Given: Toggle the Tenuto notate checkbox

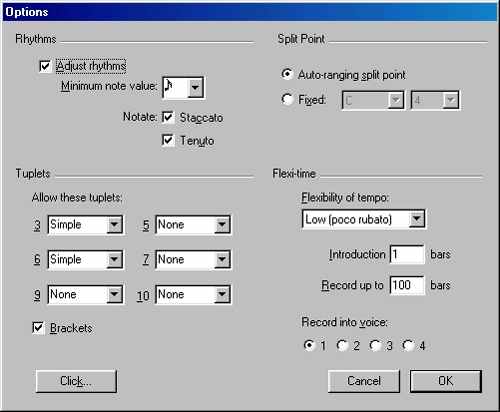Looking at the screenshot, I should click(x=168, y=140).
